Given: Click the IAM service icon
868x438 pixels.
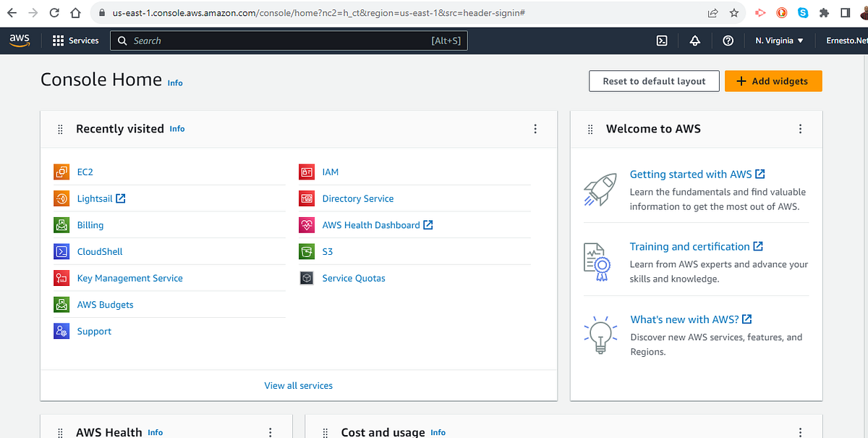Looking at the screenshot, I should [x=307, y=172].
